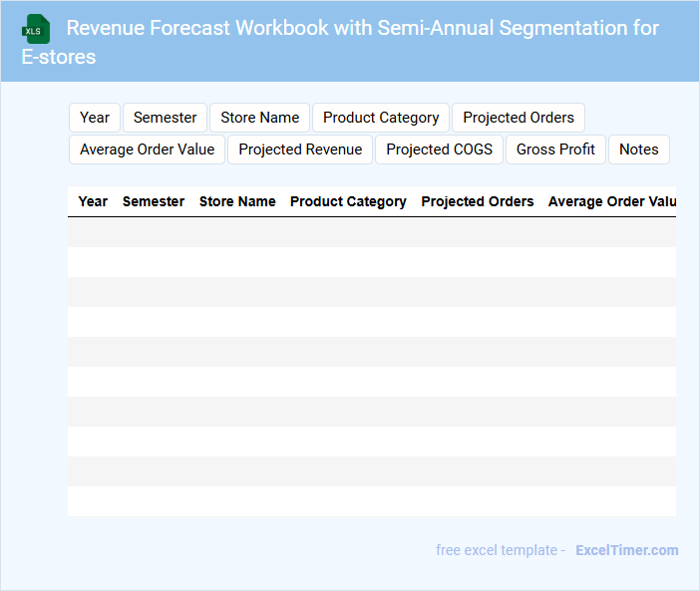Select the Year tag button
Screen dimensions: 700x591
click(95, 118)
